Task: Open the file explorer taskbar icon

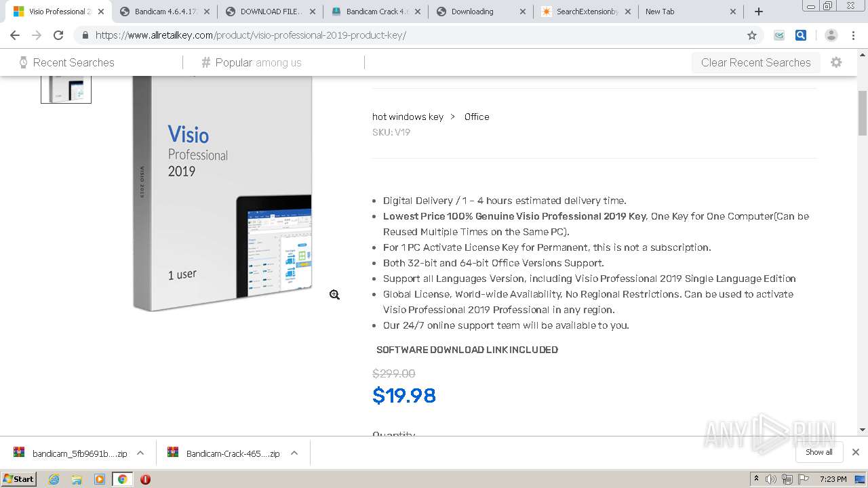Action: (x=77, y=479)
